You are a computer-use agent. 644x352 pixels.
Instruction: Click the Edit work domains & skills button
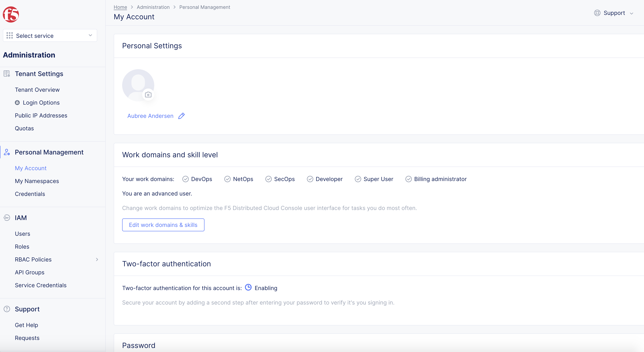pos(163,224)
